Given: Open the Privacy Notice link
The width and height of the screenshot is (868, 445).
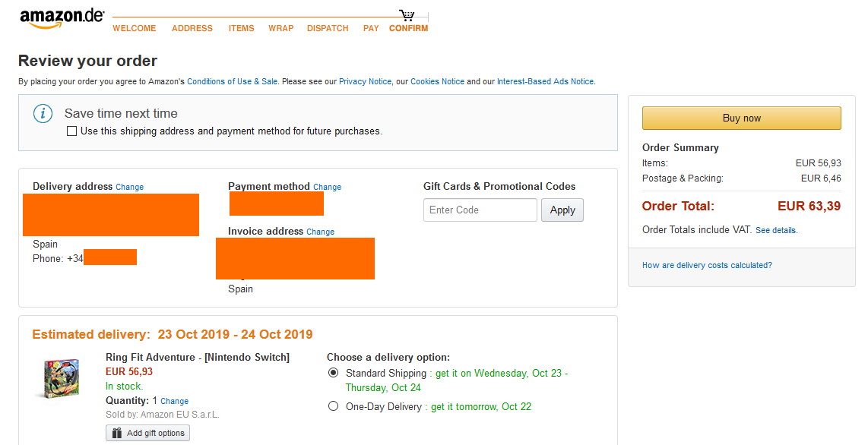Looking at the screenshot, I should (365, 81).
